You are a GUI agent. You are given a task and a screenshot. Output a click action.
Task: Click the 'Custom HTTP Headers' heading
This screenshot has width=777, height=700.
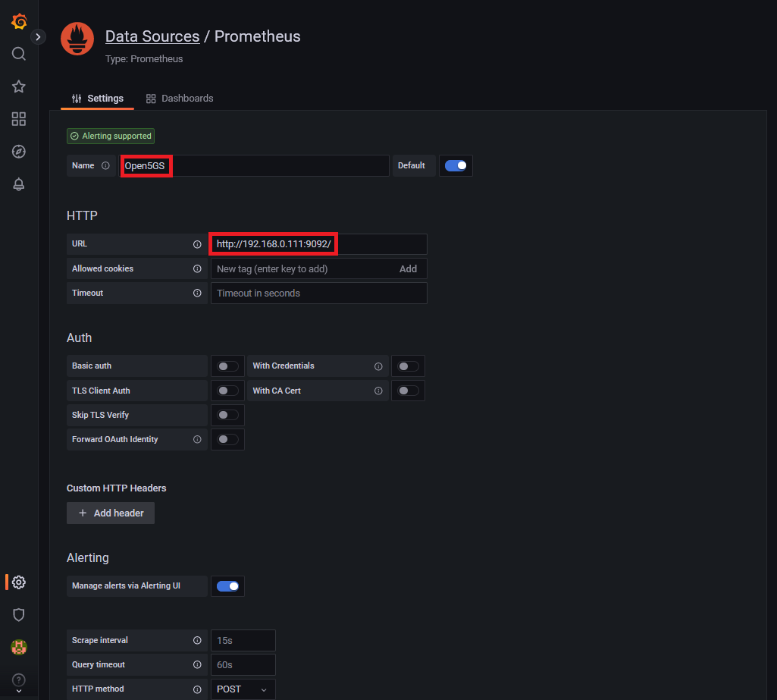click(x=117, y=488)
